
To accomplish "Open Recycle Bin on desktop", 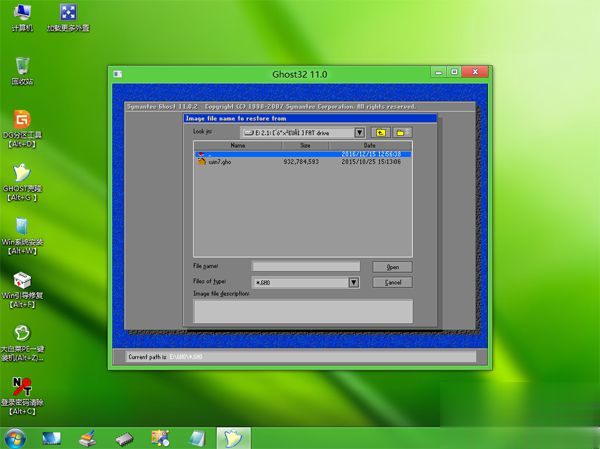I will click(22, 68).
